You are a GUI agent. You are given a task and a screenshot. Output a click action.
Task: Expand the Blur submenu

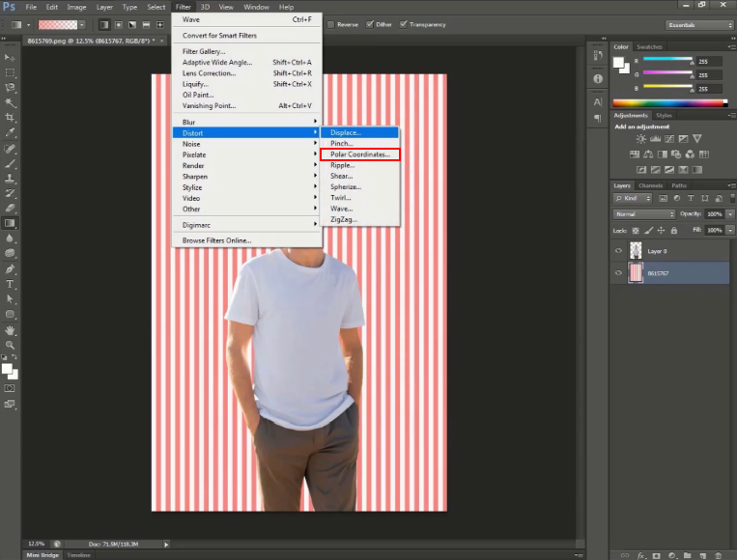(247, 122)
